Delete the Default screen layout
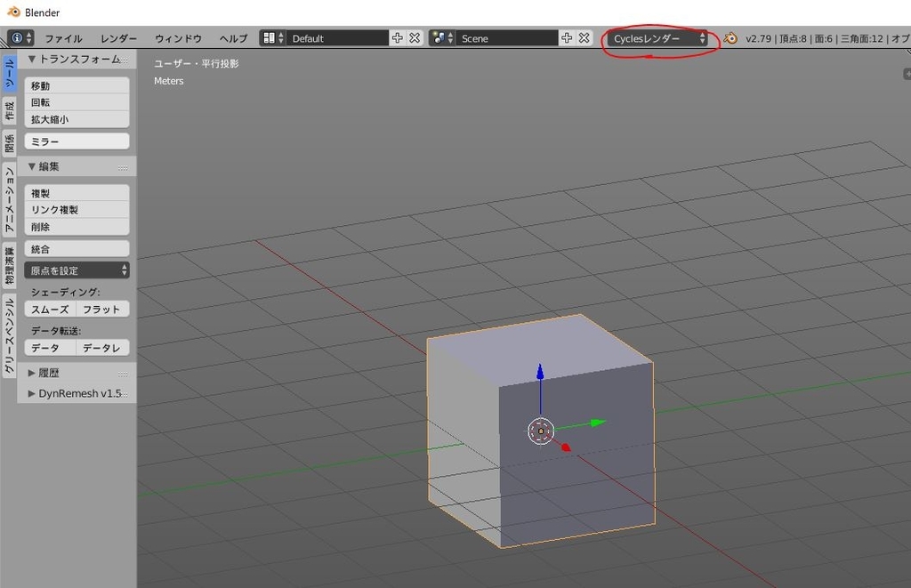The image size is (911, 588). tap(415, 38)
